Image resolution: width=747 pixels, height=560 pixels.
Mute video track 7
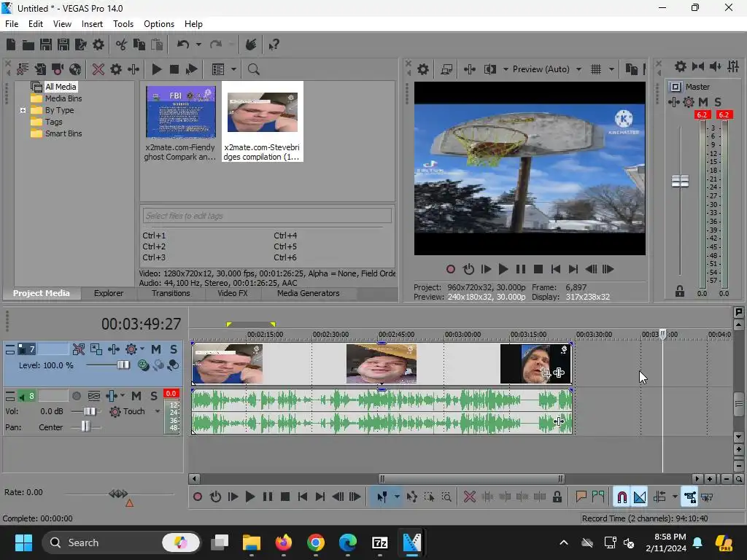coord(156,349)
